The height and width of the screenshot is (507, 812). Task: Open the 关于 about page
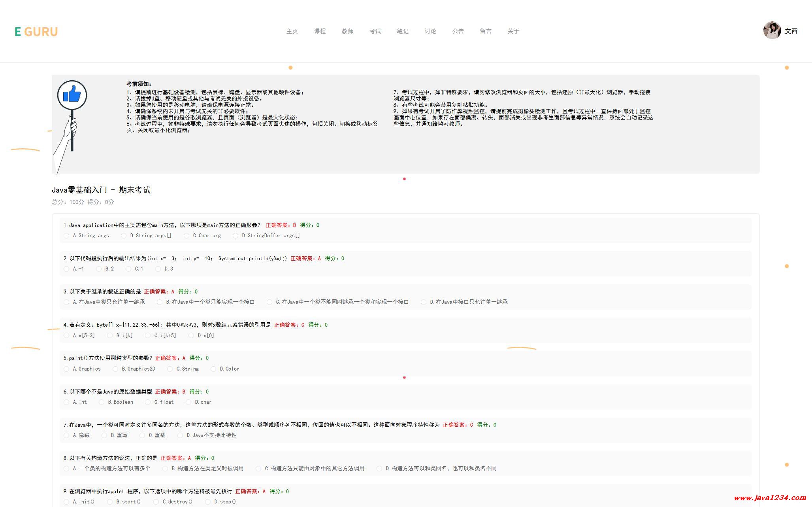[513, 31]
